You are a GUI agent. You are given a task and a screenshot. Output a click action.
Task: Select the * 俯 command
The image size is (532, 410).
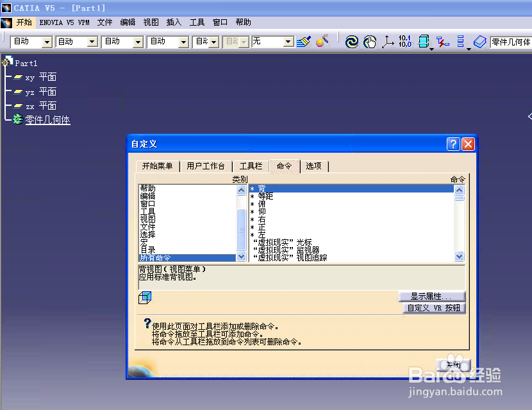(x=351, y=204)
